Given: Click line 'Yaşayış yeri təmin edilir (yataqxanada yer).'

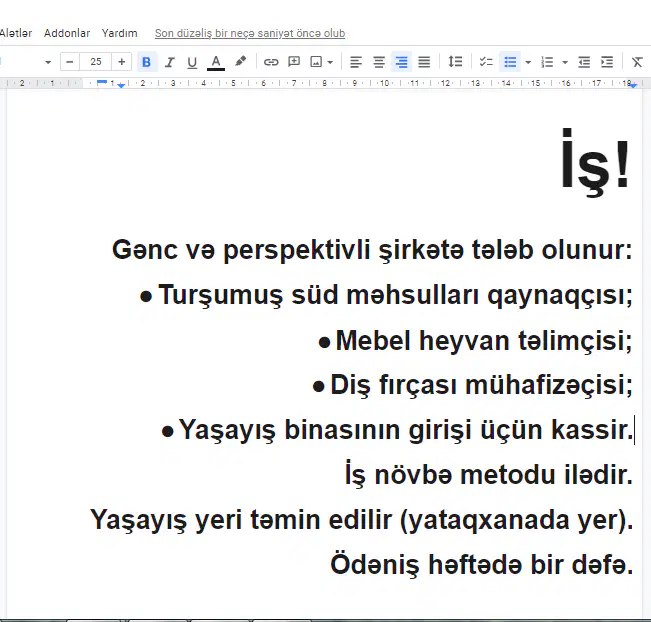Looking at the screenshot, I should (362, 520).
